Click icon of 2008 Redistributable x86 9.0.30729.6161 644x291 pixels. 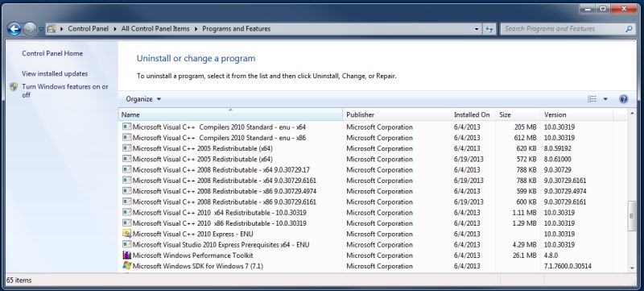click(127, 202)
